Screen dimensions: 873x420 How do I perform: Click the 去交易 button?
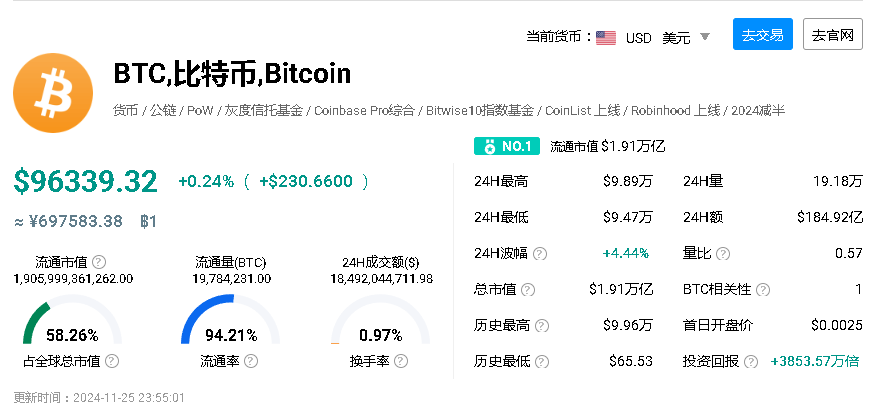(x=762, y=35)
